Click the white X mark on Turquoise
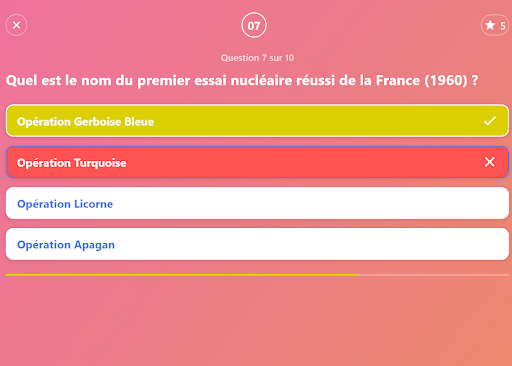The width and height of the screenshot is (512, 366). [x=490, y=162]
